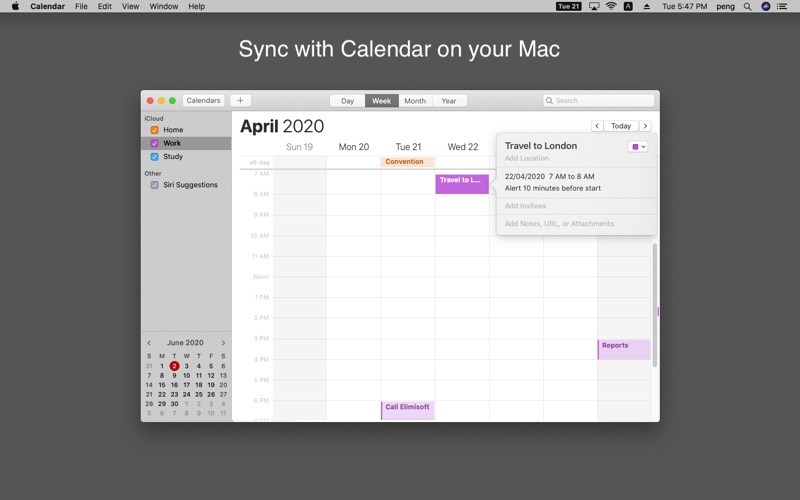Open the File menu

81,6
